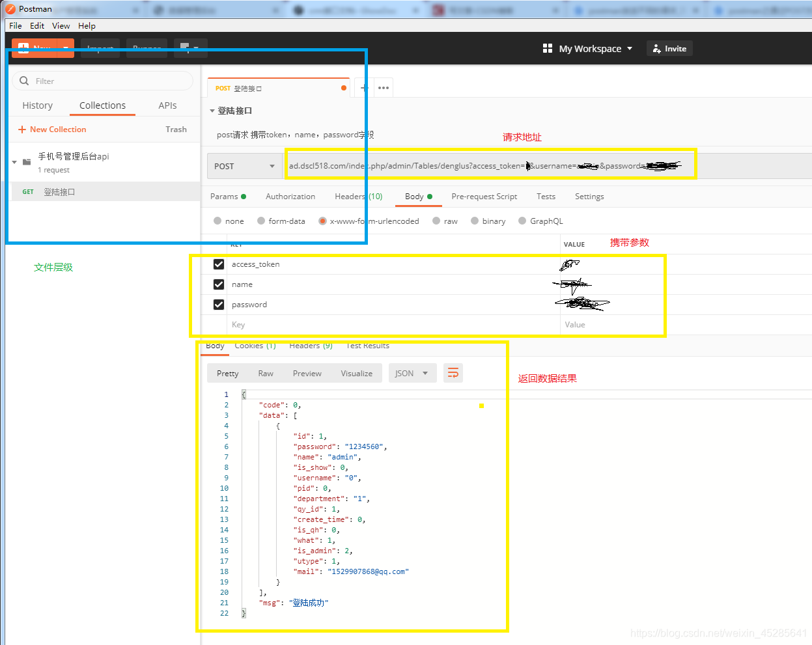The width and height of the screenshot is (812, 645).
Task: Switch to the Collections sidebar tab
Action: [x=102, y=105]
